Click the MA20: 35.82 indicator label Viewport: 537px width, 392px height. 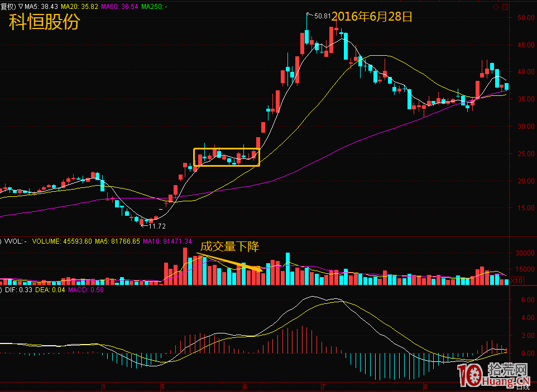79,7
